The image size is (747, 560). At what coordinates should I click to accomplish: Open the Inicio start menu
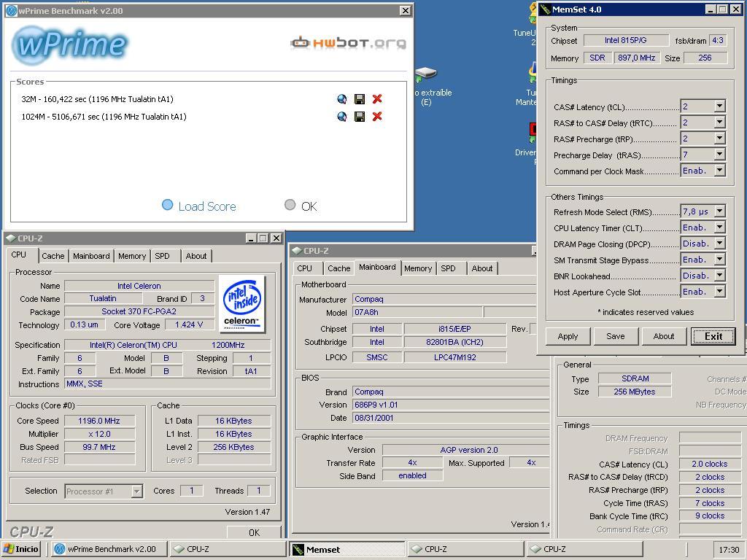click(x=21, y=549)
